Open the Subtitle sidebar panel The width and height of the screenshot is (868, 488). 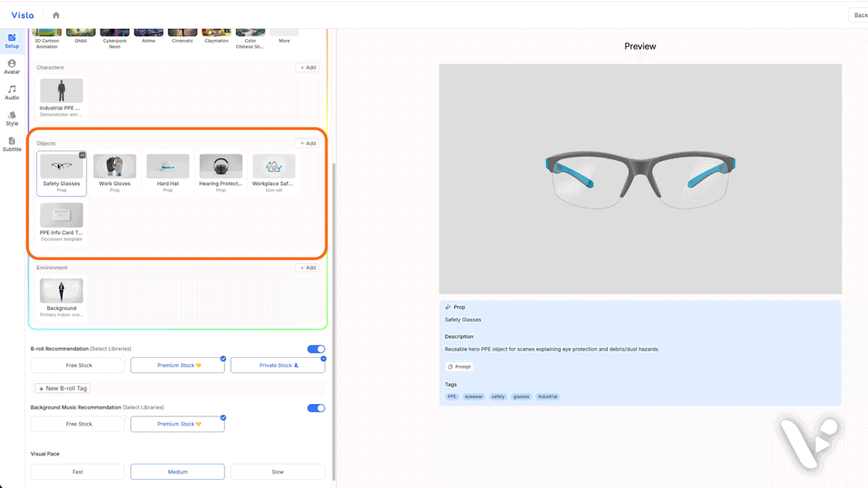click(12, 145)
